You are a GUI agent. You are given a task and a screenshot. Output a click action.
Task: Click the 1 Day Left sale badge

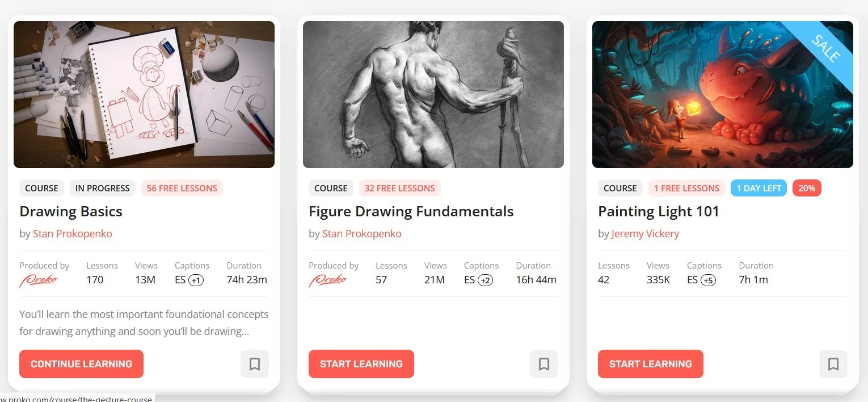pos(759,188)
